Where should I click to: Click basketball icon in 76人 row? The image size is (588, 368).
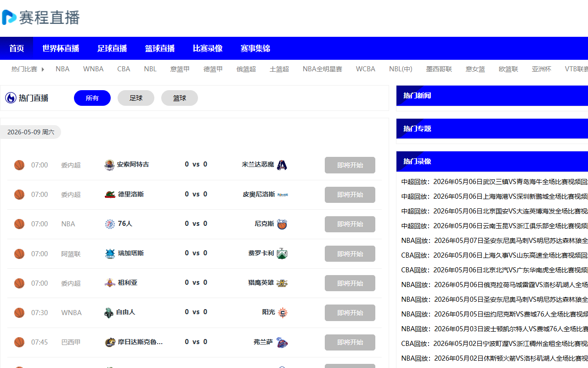tap(19, 224)
